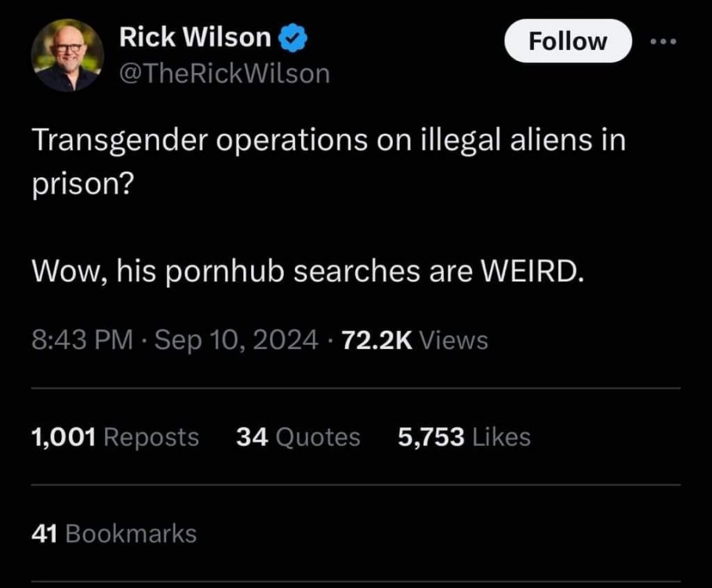Click the word Likes label

(x=501, y=437)
